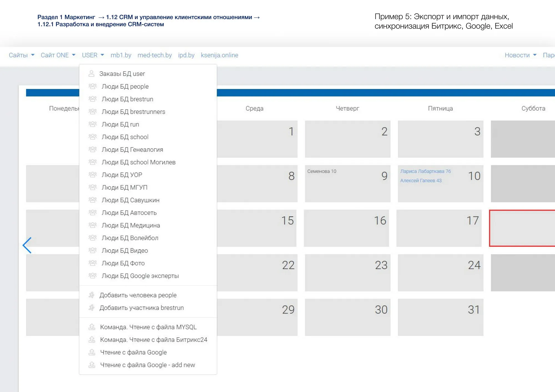The image size is (555, 392).
Task: Select Добавить человека people
Action: click(x=148, y=295)
